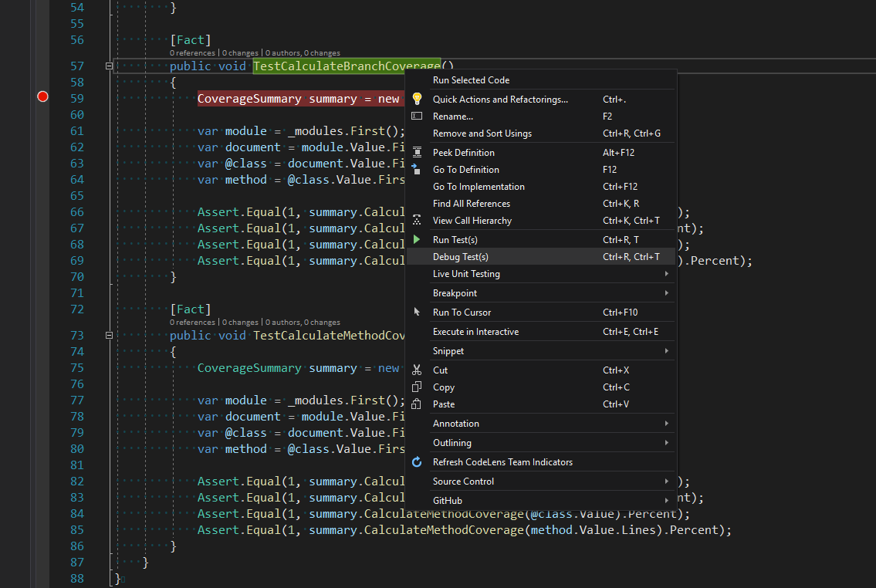Viewport: 876px width, 588px height.
Task: Click the Paste clipboard icon
Action: (x=417, y=404)
